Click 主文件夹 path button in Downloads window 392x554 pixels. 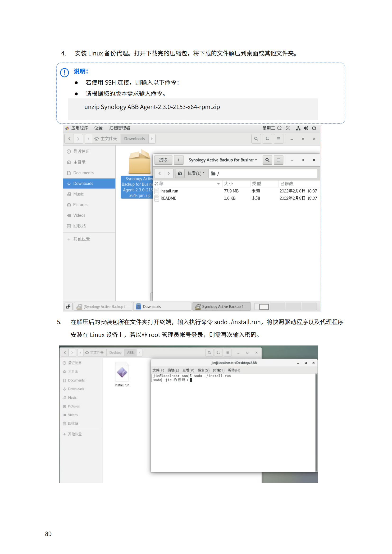(106, 139)
